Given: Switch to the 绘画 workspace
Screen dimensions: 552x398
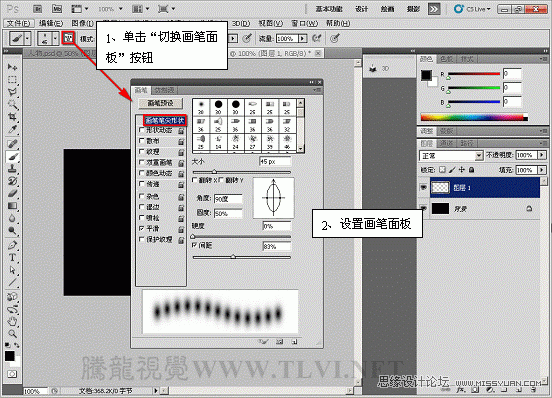Looking at the screenshot, I should point(388,9).
